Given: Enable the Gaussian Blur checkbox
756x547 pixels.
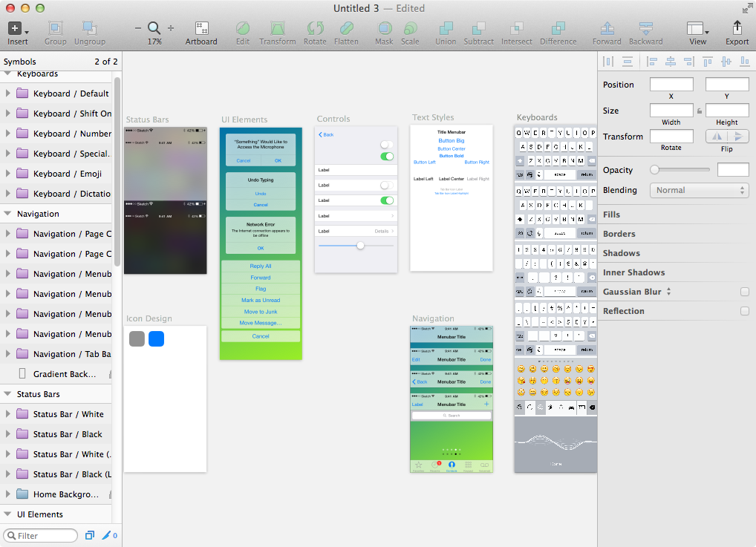Looking at the screenshot, I should click(745, 292).
